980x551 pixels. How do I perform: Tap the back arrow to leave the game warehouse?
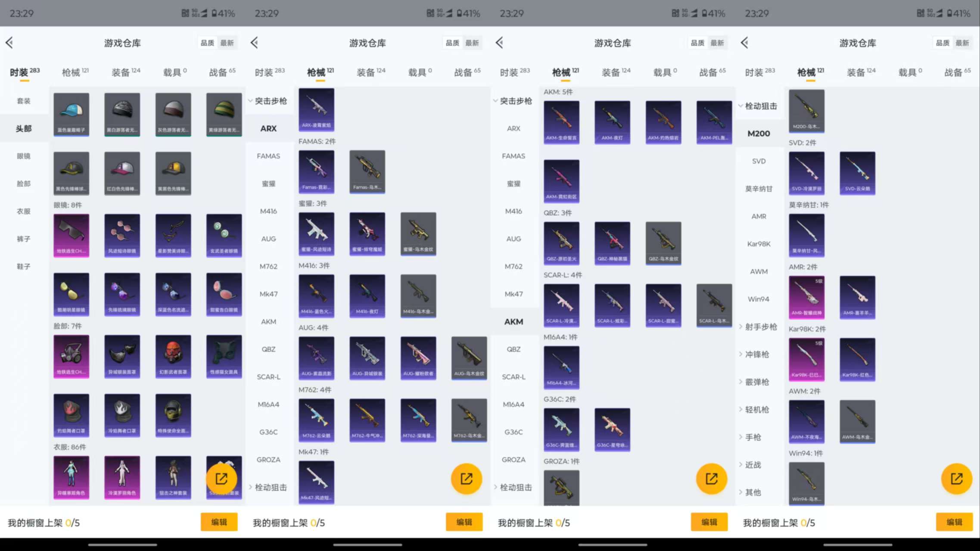[9, 43]
